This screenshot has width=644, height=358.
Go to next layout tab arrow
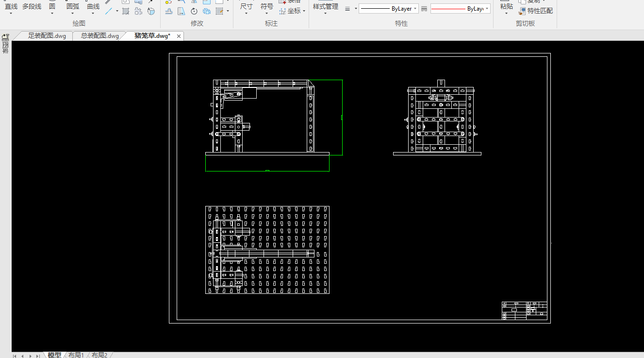pos(30,356)
